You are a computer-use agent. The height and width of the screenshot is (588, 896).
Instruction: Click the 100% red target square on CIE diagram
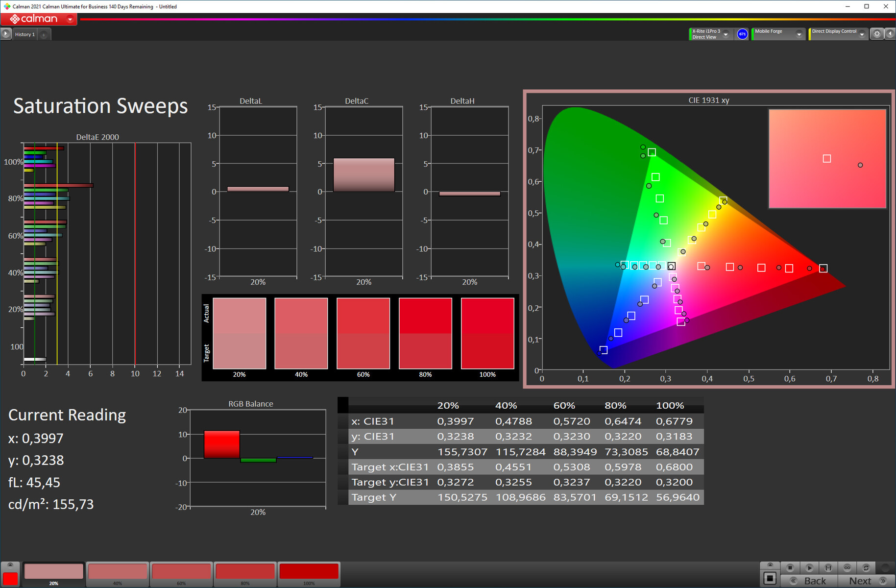click(x=823, y=268)
